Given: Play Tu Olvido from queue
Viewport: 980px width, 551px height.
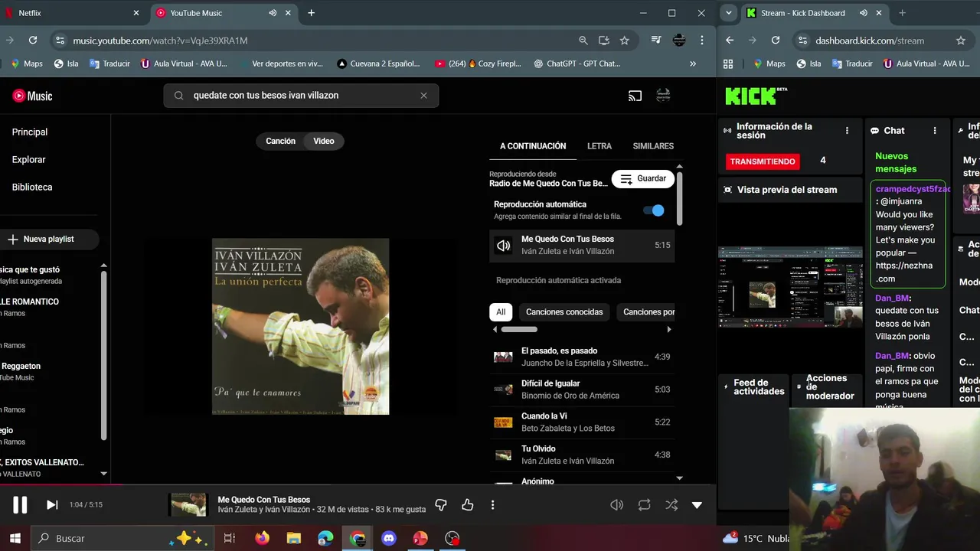Looking at the screenshot, I should [582, 455].
